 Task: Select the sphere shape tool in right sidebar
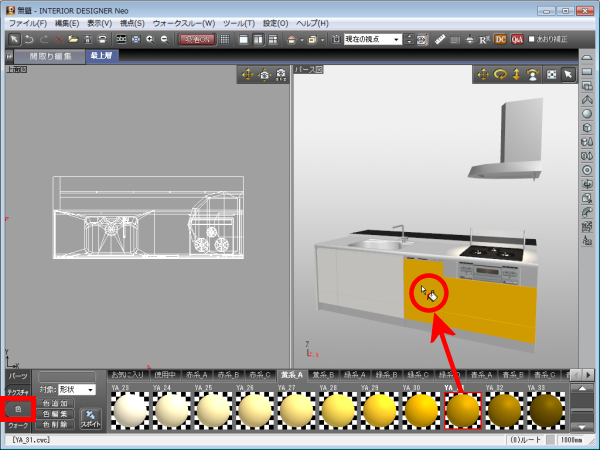tap(588, 112)
